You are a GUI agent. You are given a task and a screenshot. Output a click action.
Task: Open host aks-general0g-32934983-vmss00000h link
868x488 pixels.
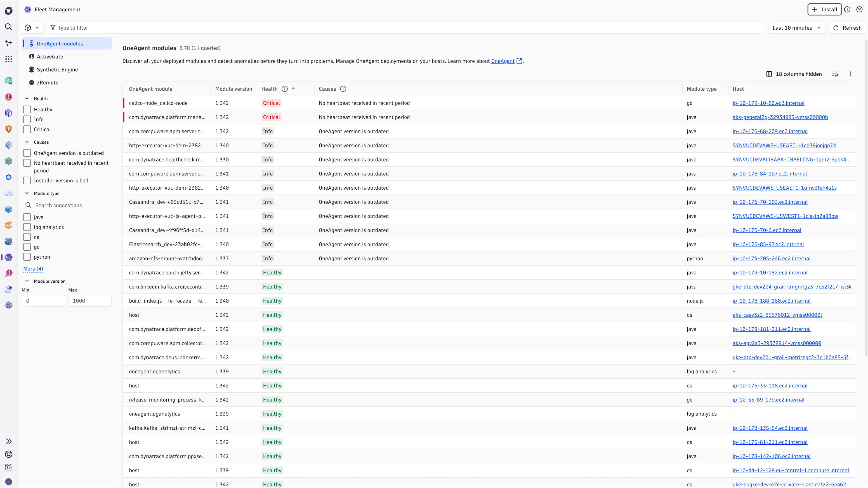click(780, 117)
